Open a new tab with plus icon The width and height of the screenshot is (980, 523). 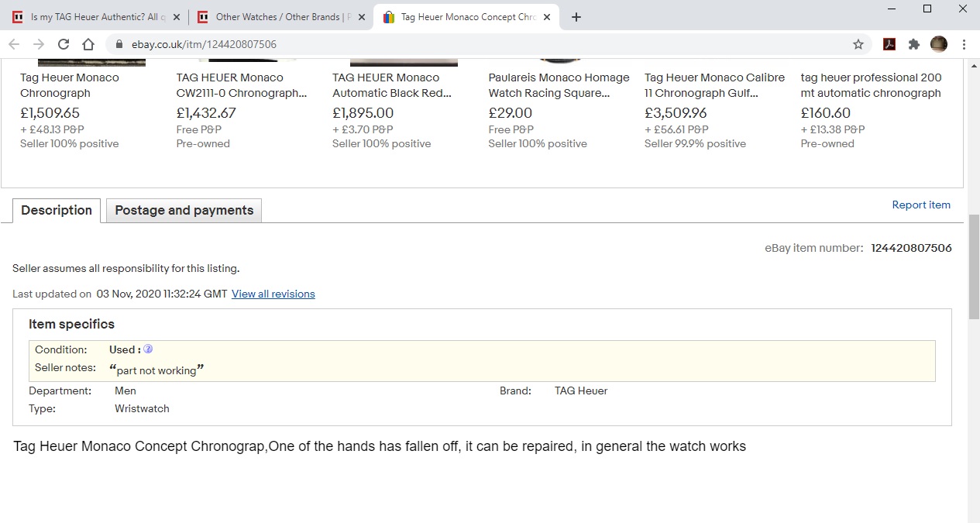click(x=576, y=17)
